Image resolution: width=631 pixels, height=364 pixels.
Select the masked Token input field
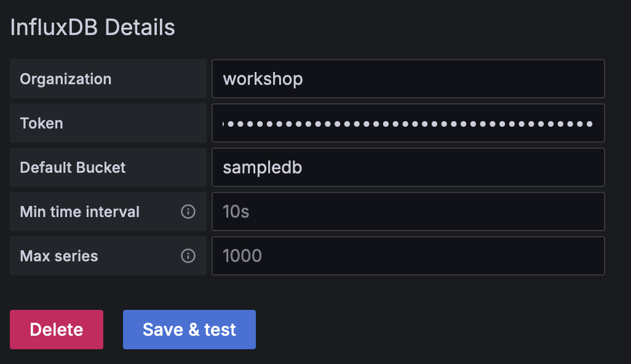(x=408, y=123)
